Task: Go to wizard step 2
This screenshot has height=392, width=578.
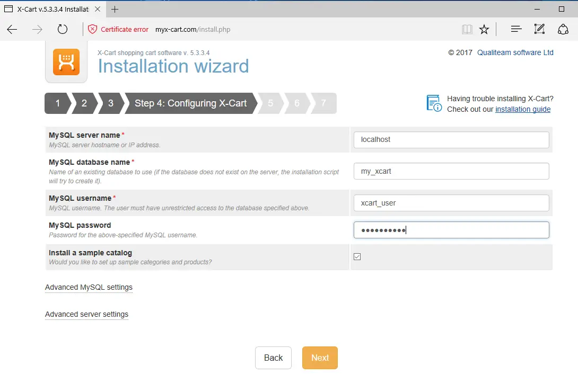Action: (84, 103)
